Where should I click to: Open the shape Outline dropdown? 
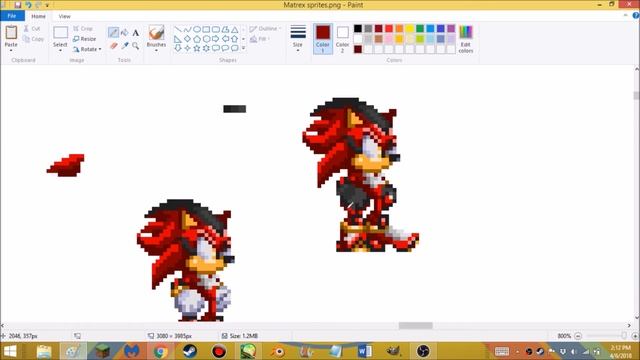[x=265, y=29]
